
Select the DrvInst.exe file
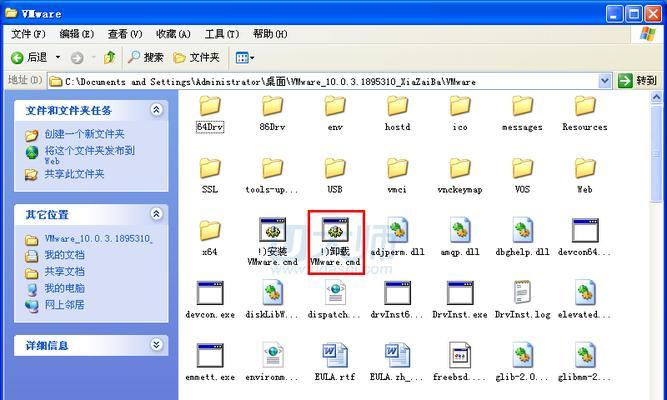[460, 300]
